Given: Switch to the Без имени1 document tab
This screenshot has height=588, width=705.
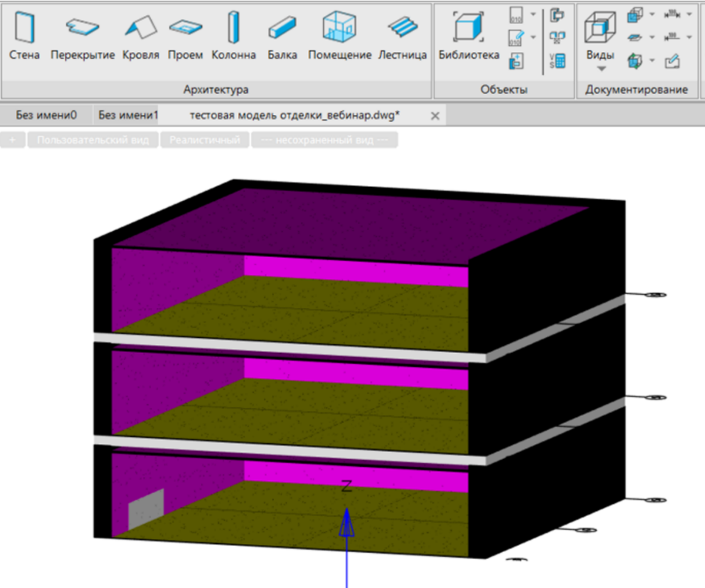Looking at the screenshot, I should (x=128, y=115).
